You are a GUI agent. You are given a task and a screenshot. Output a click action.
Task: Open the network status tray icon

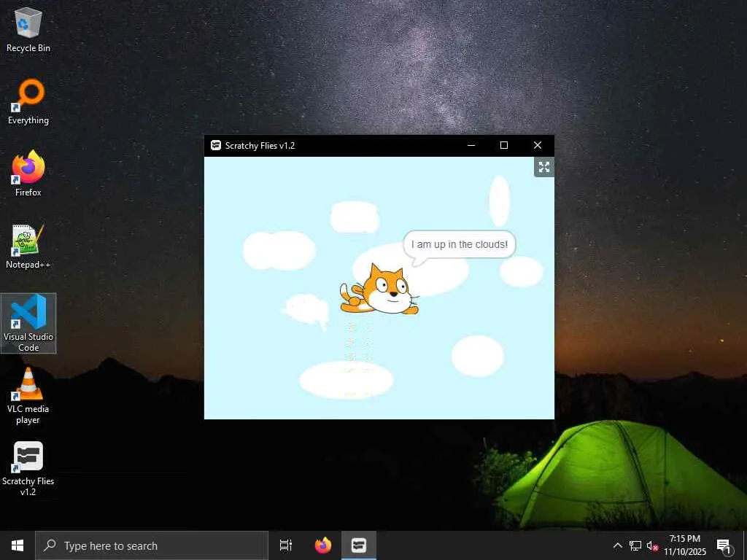pyautogui.click(x=635, y=545)
